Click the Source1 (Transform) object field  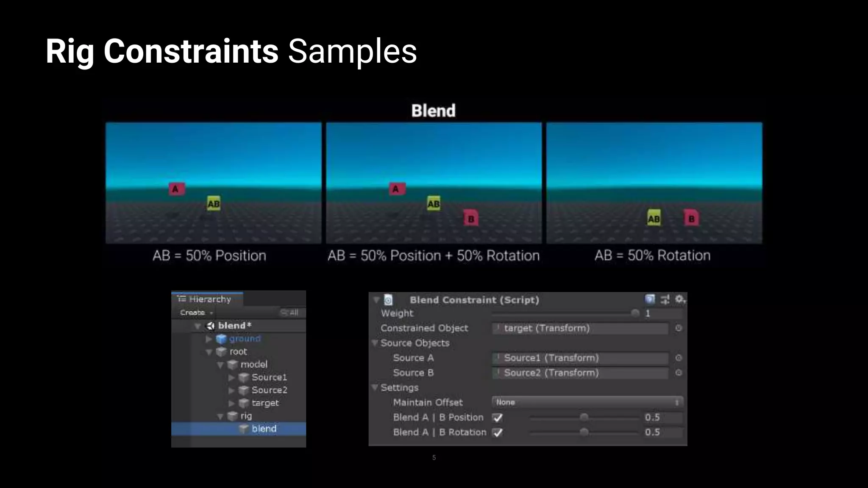click(580, 358)
